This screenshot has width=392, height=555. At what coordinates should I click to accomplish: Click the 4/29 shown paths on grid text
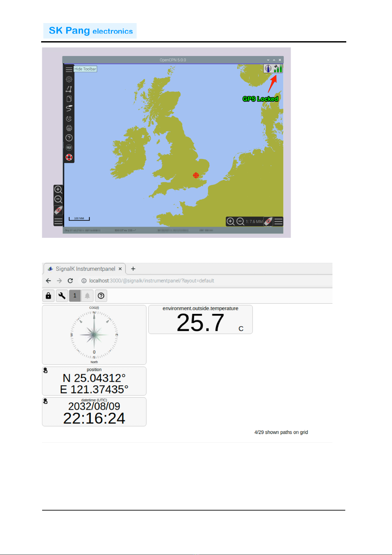point(281,432)
